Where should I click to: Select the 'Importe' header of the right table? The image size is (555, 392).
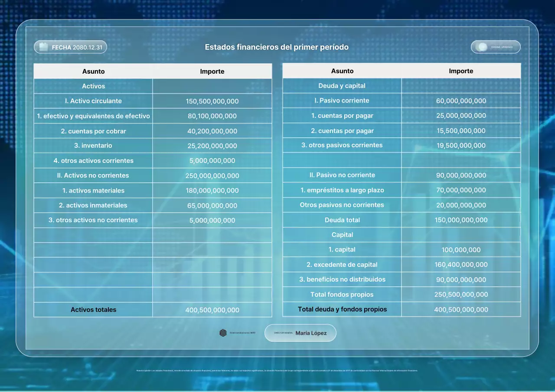point(461,71)
